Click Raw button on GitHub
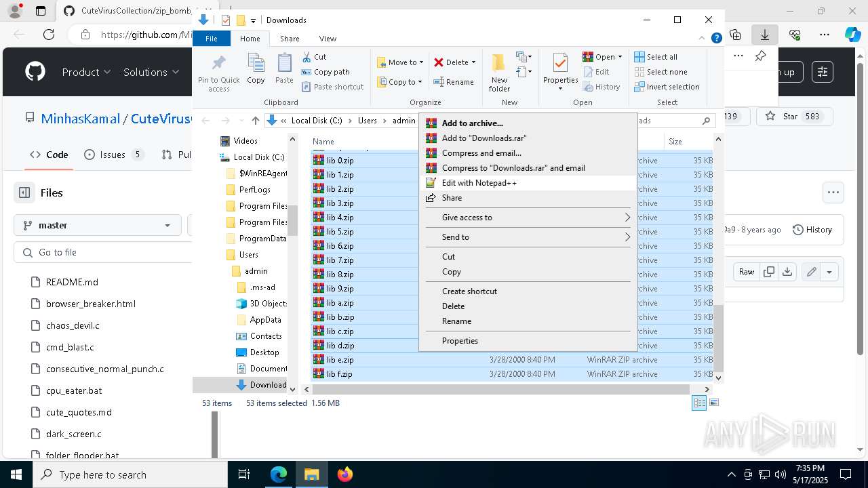Viewport: 868px width, 488px height. [x=747, y=272]
